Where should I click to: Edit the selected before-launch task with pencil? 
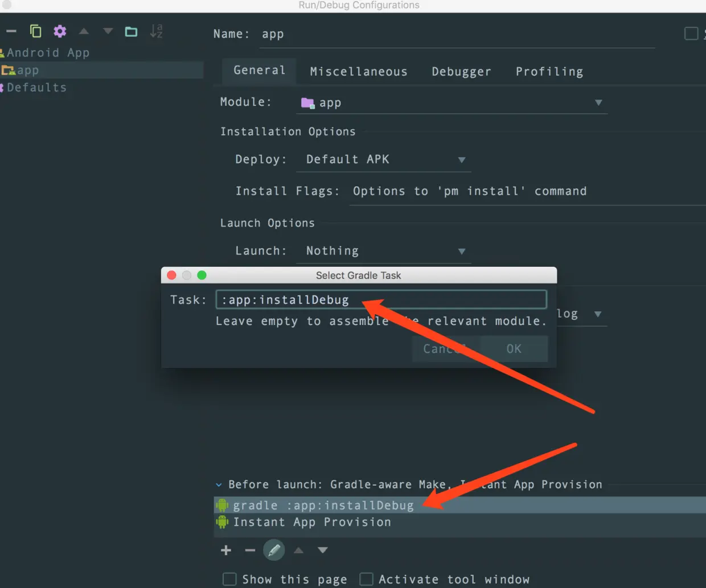click(x=274, y=550)
